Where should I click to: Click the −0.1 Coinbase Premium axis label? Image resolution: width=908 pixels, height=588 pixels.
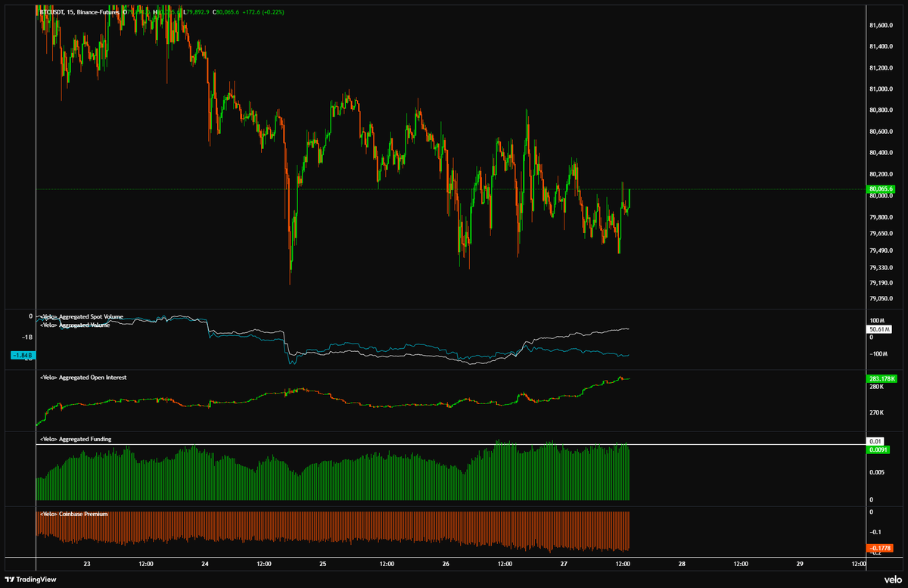(x=876, y=532)
